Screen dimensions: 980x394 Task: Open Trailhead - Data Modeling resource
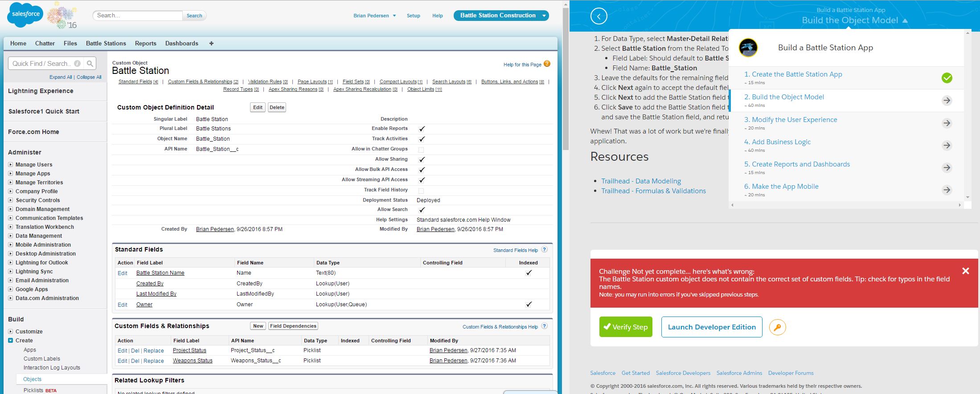641,181
